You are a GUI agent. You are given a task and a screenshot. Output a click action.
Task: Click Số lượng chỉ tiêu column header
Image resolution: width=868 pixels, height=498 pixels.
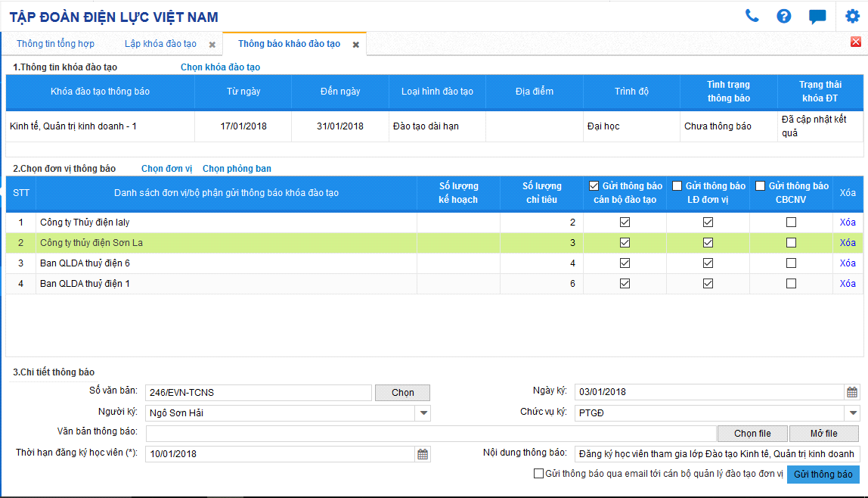coord(541,193)
